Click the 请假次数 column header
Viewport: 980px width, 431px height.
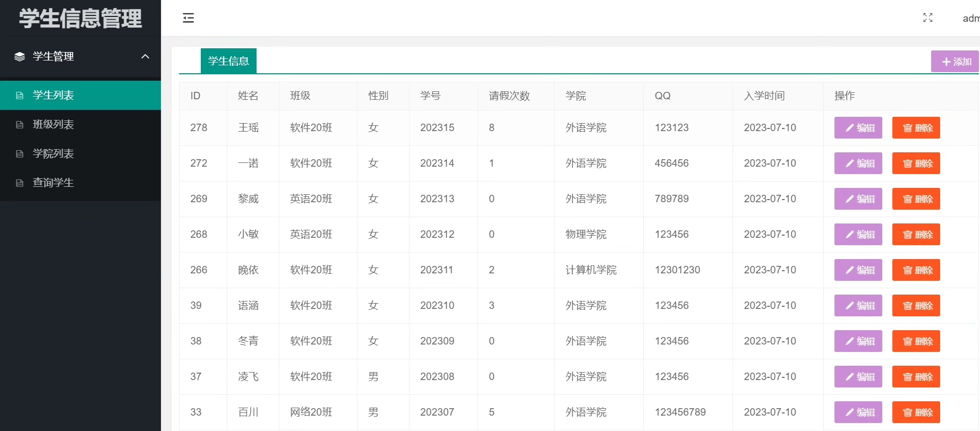pyautogui.click(x=509, y=96)
